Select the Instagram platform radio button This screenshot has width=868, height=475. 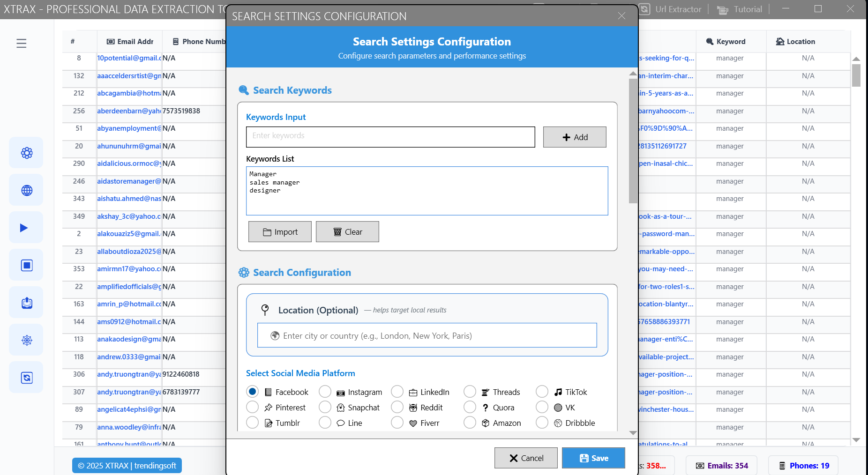(325, 392)
